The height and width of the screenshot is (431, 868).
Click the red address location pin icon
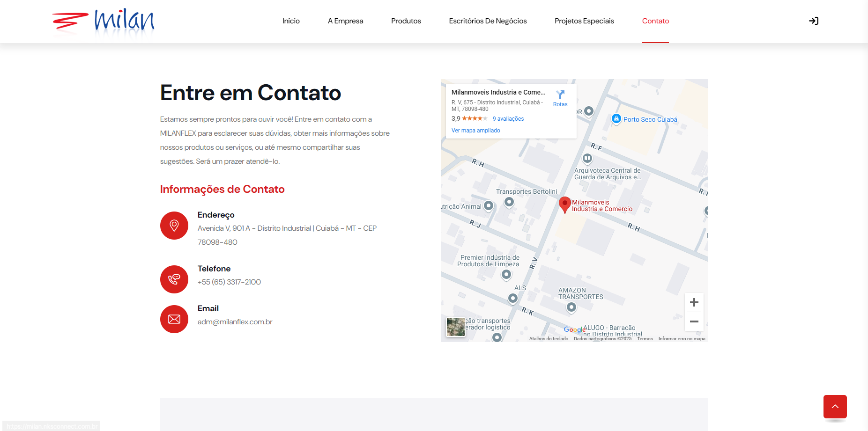click(174, 226)
